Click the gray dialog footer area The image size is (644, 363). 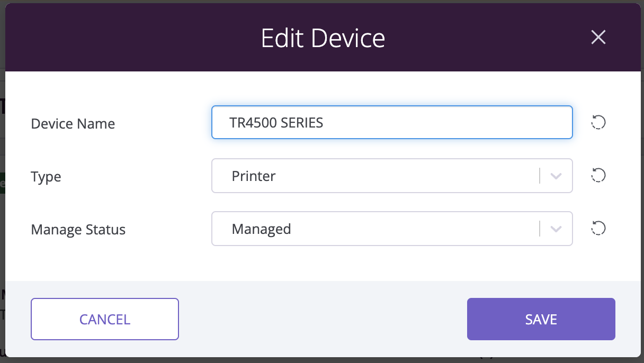[323, 319]
